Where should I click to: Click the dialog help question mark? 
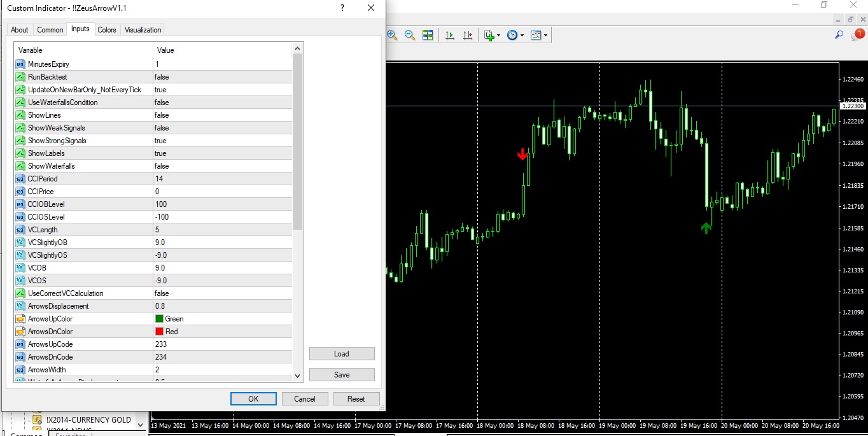[x=342, y=8]
